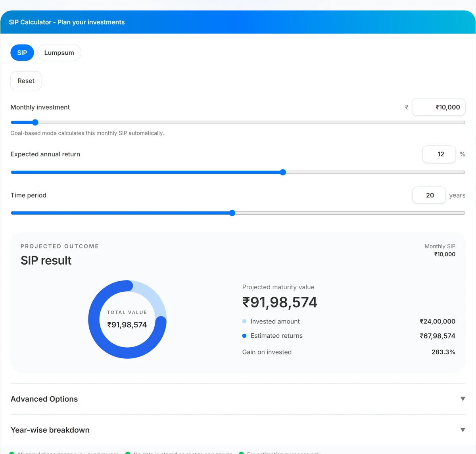Click the Expected annual return input field

439,154
